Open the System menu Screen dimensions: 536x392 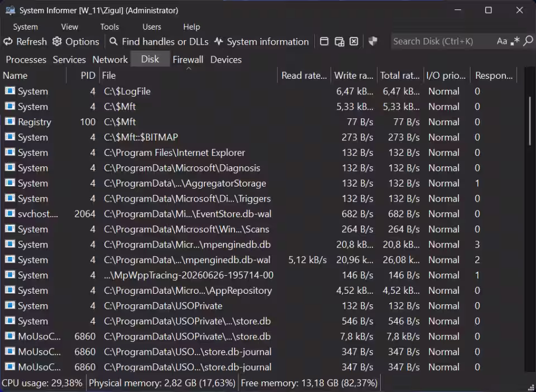(25, 27)
